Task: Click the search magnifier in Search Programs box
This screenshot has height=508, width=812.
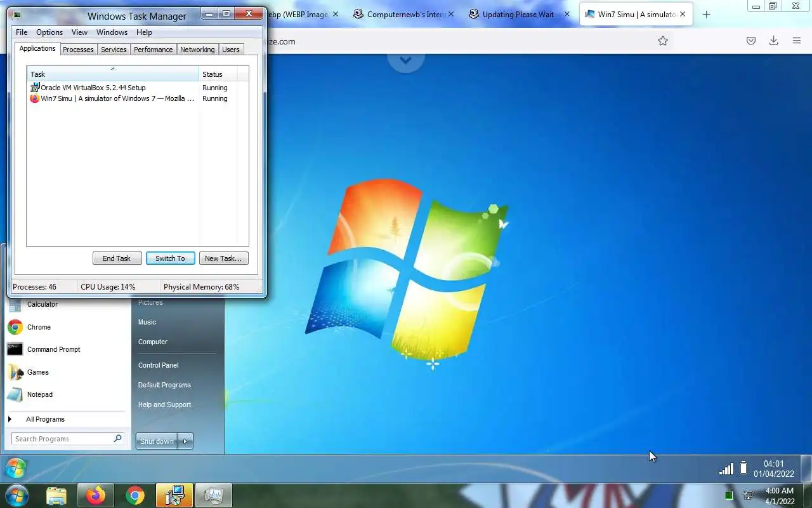Action: (117, 438)
